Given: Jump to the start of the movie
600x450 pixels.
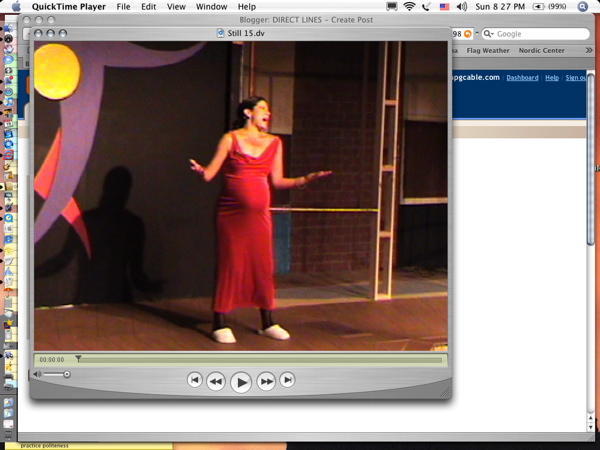Looking at the screenshot, I should [x=195, y=380].
